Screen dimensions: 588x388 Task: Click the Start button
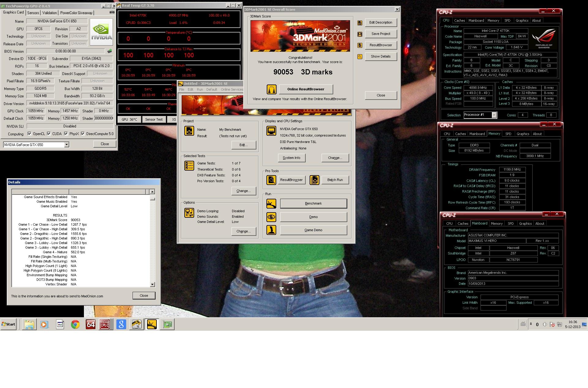coord(8,324)
